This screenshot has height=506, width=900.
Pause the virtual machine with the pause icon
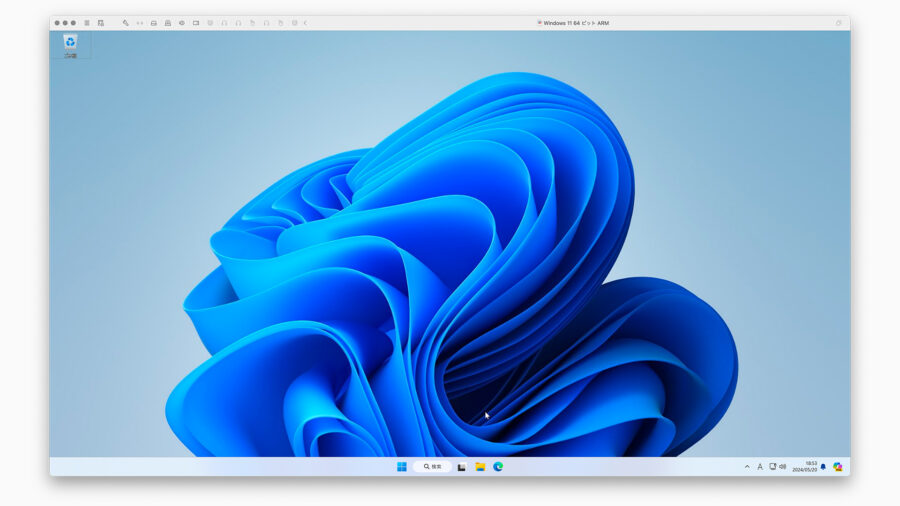pos(87,23)
